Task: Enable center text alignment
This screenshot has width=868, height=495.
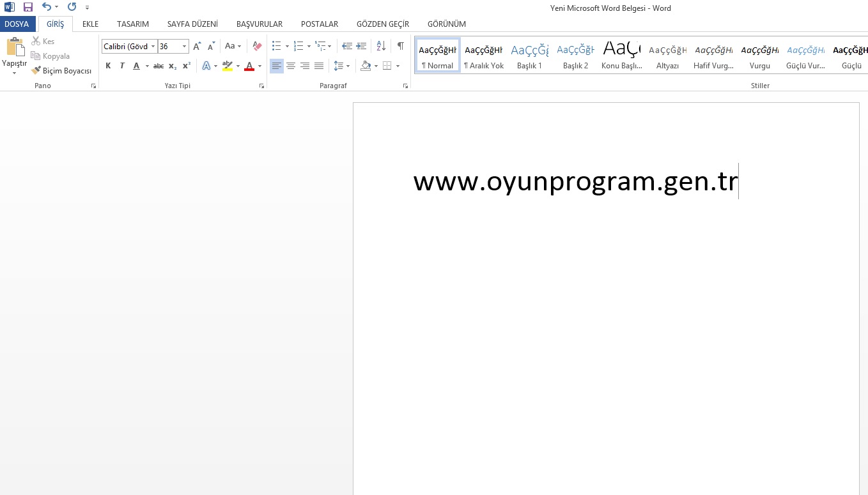Action: [x=291, y=66]
